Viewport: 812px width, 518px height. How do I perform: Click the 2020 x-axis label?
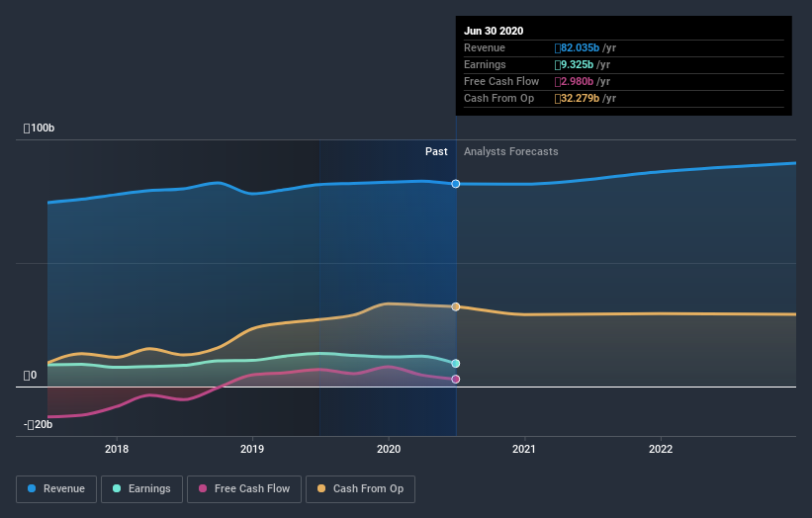coord(389,449)
